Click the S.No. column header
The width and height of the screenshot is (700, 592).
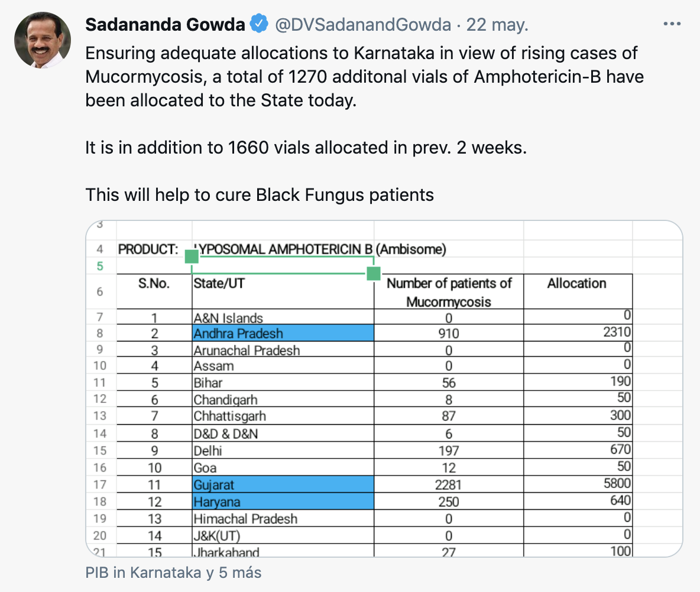154,284
